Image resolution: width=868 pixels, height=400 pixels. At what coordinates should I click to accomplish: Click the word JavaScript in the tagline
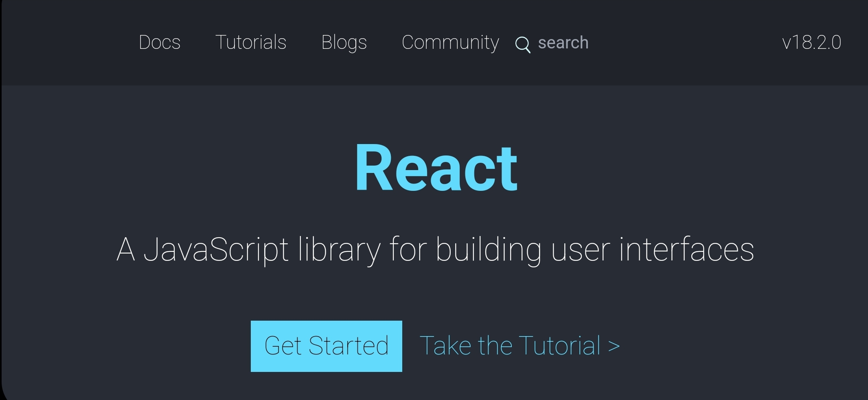point(216,249)
